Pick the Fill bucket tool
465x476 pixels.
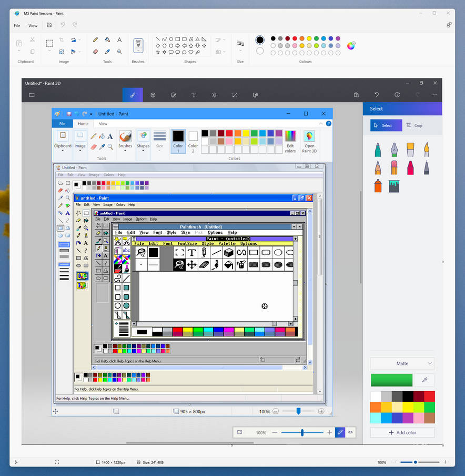coord(107,40)
